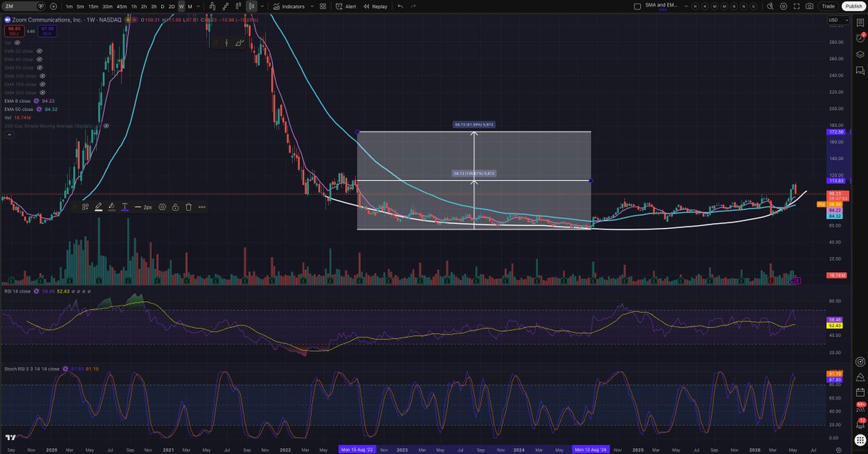This screenshot has height=454, width=868.
Task: Switch to the 3h timeframe
Action: pyautogui.click(x=153, y=7)
